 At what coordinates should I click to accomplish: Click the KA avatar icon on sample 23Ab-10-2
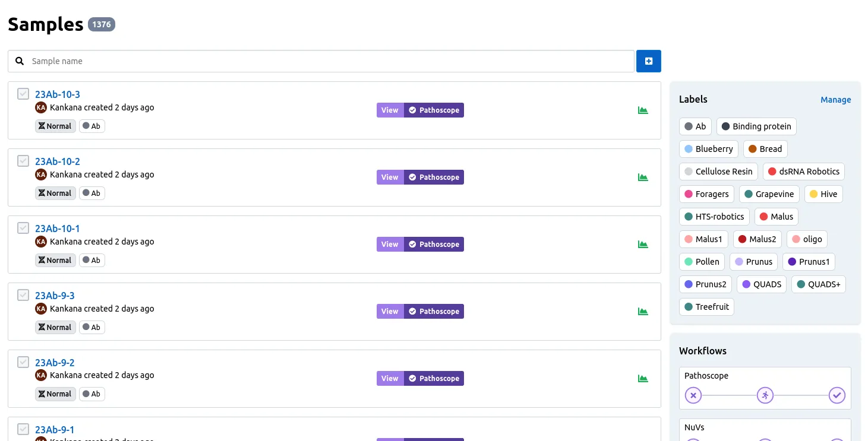[x=40, y=174]
